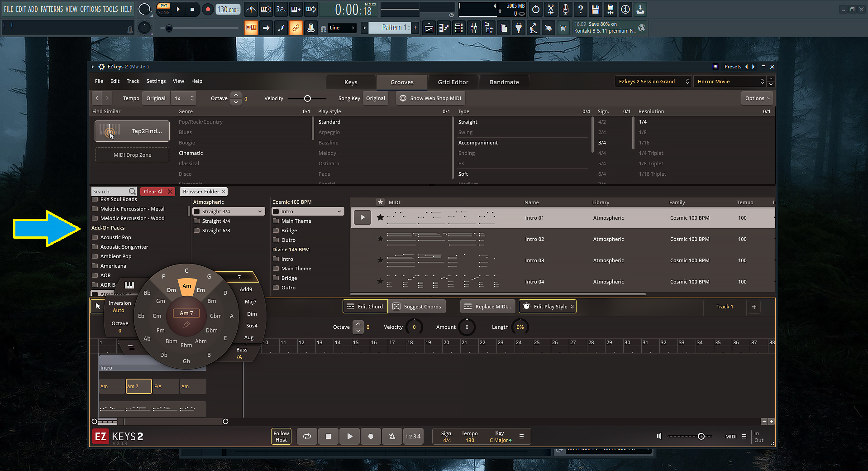The width and height of the screenshot is (868, 471).
Task: Expand the Edit Play Style dropdown
Action: [548, 307]
